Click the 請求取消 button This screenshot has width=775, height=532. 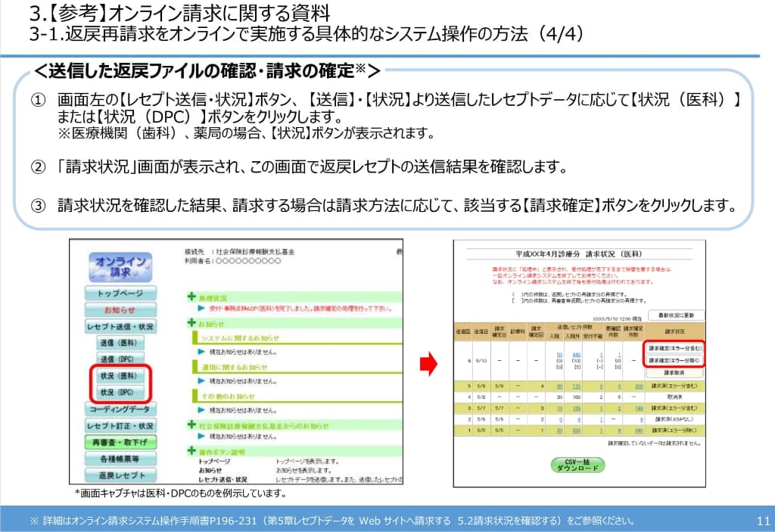pos(675,372)
